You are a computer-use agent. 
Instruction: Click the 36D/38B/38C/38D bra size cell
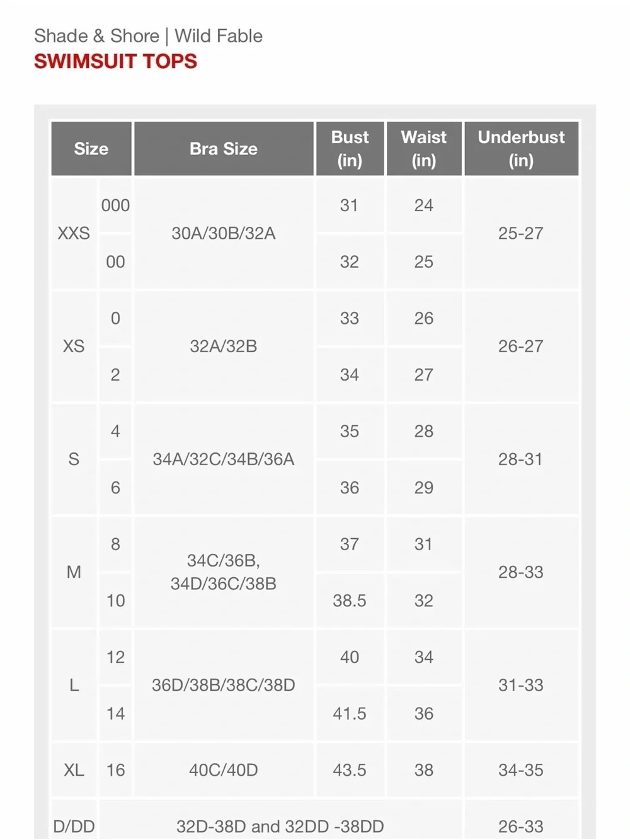point(224,685)
